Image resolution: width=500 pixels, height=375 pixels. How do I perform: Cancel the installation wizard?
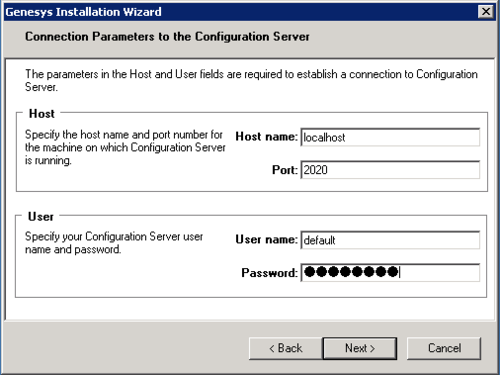444,348
